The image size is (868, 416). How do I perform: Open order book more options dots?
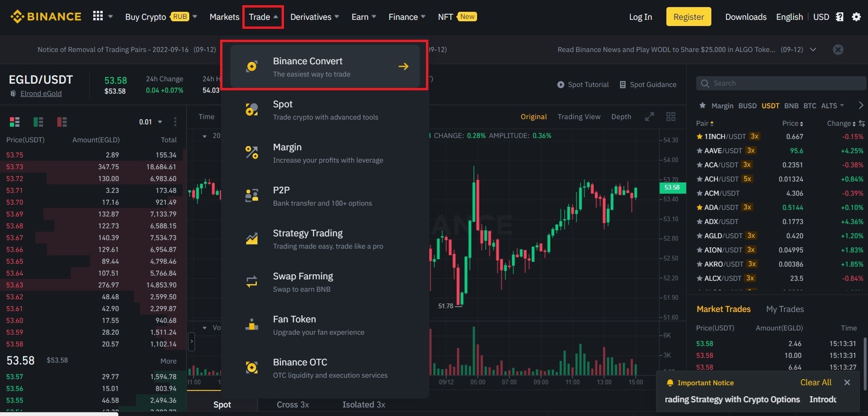(175, 122)
